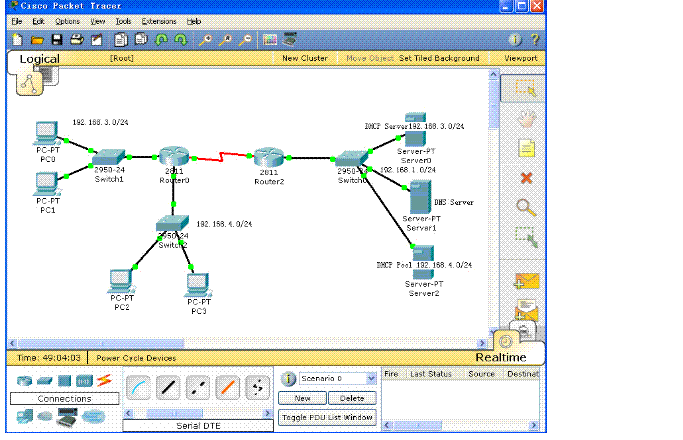Pick the Phone cable connection type
Screen dimensions: 683x440
coord(257,387)
